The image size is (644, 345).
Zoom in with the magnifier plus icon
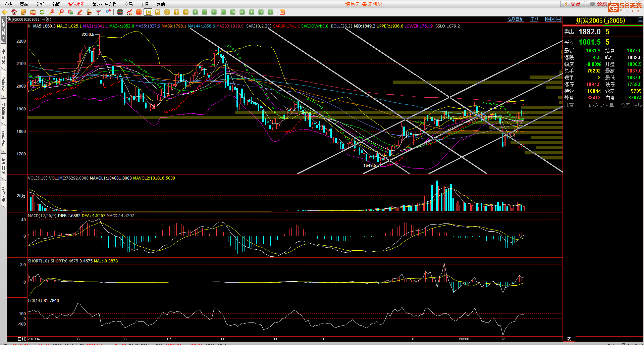coord(52,12)
